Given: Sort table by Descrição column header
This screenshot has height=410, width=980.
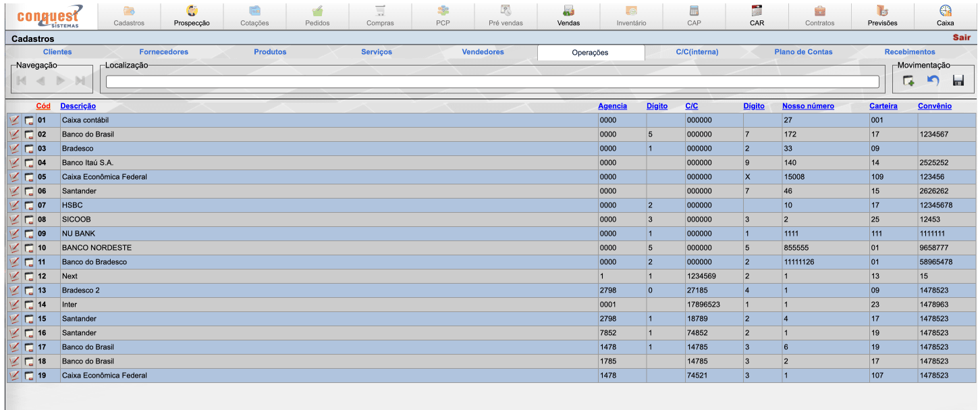Looking at the screenshot, I should [x=78, y=106].
